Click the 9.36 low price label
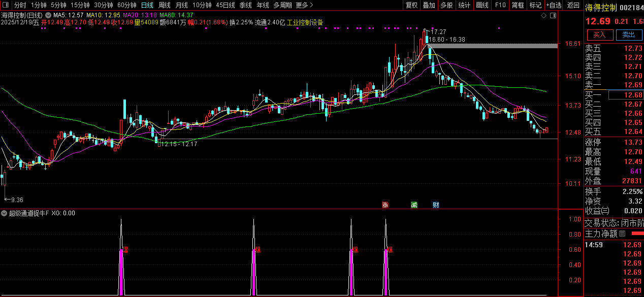The width and height of the screenshot is (644, 297). (x=17, y=200)
